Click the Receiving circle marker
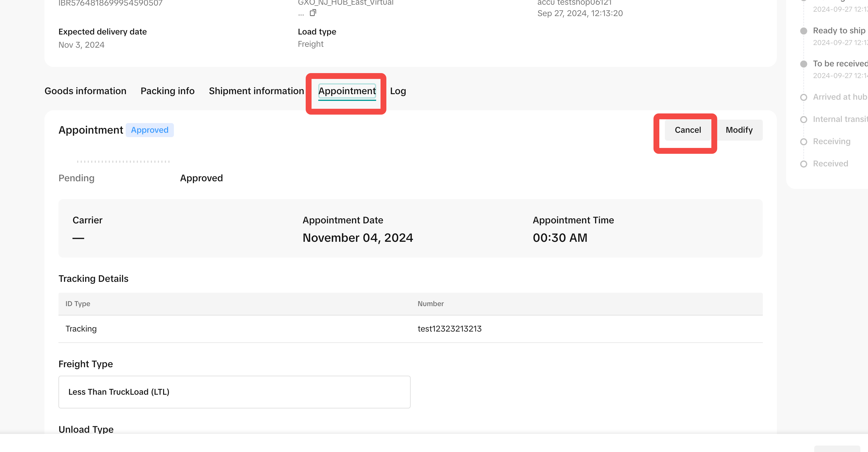868x452 pixels. pos(803,142)
